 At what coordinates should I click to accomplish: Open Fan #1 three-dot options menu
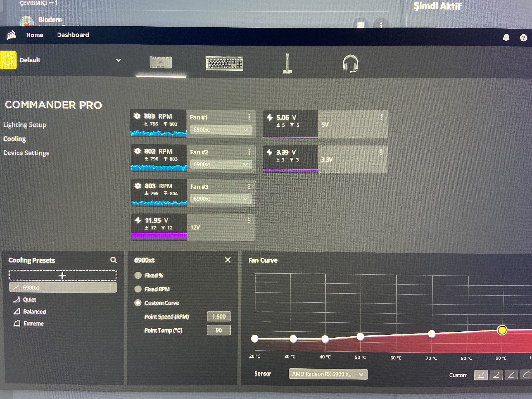coord(249,117)
